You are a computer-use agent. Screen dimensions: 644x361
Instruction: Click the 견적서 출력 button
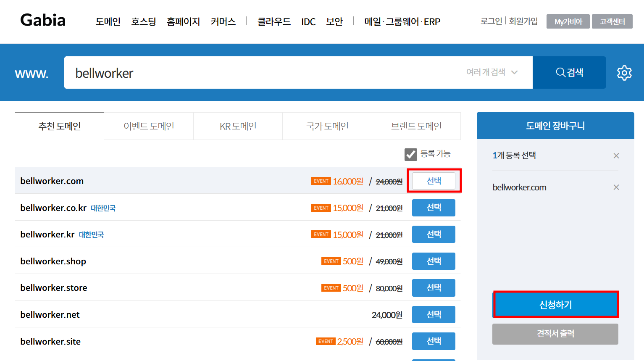tap(555, 334)
